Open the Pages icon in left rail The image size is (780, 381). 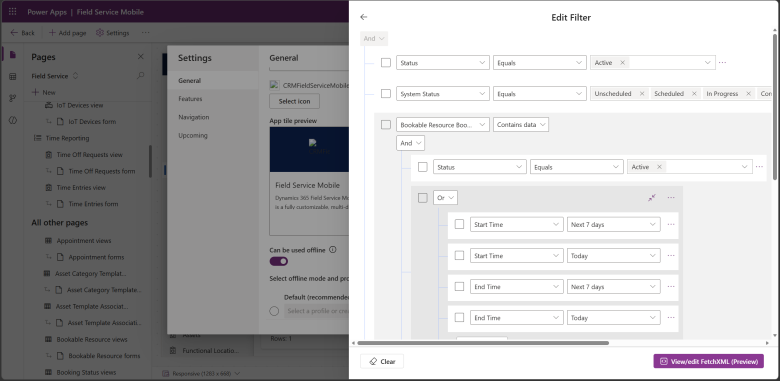pyautogui.click(x=13, y=55)
